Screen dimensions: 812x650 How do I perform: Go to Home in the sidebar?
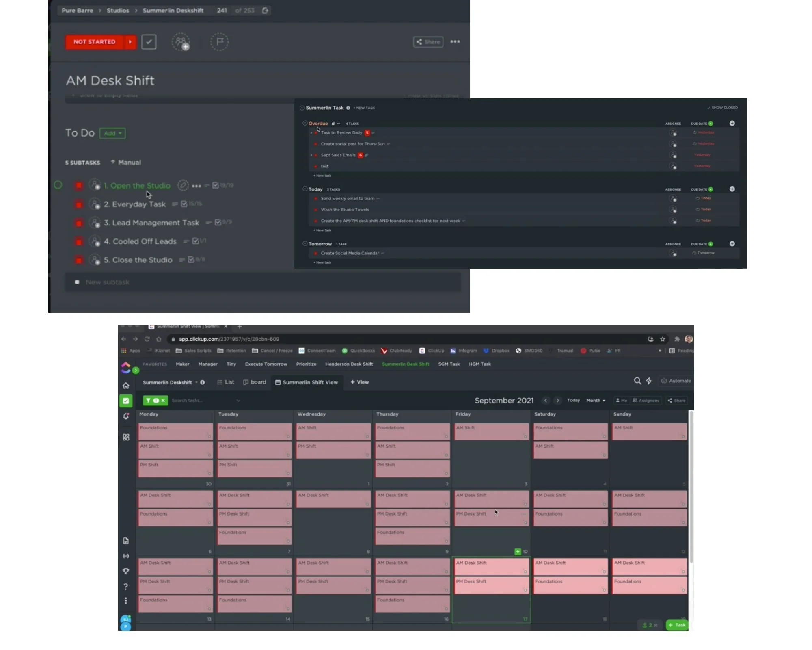point(126,385)
